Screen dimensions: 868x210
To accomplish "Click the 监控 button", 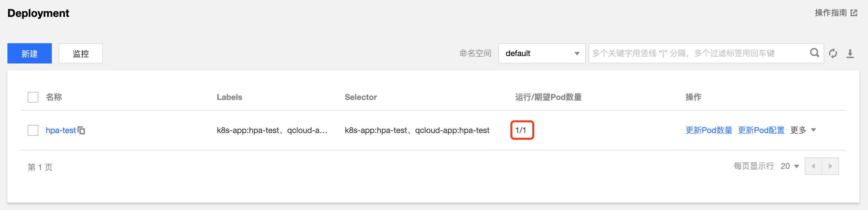I will coord(81,53).
